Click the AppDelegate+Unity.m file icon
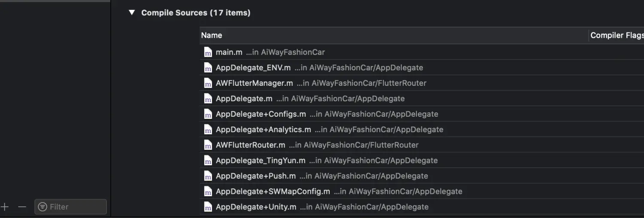Viewport: 644px width, 218px height. pos(208,207)
